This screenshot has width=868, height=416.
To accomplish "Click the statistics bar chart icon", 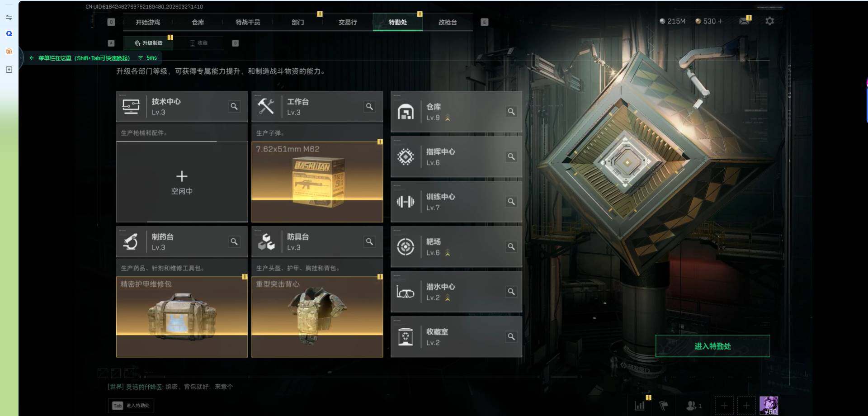I will point(640,406).
